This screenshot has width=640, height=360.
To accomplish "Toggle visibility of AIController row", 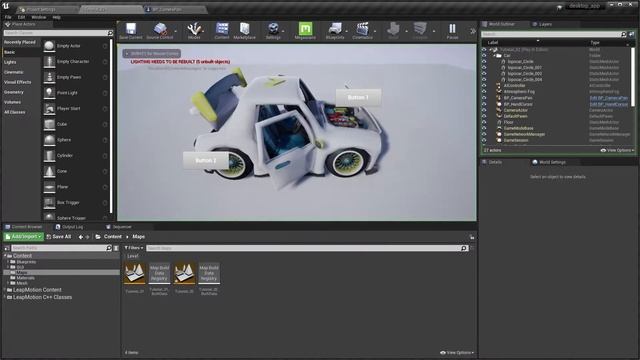I will pyautogui.click(x=484, y=86).
